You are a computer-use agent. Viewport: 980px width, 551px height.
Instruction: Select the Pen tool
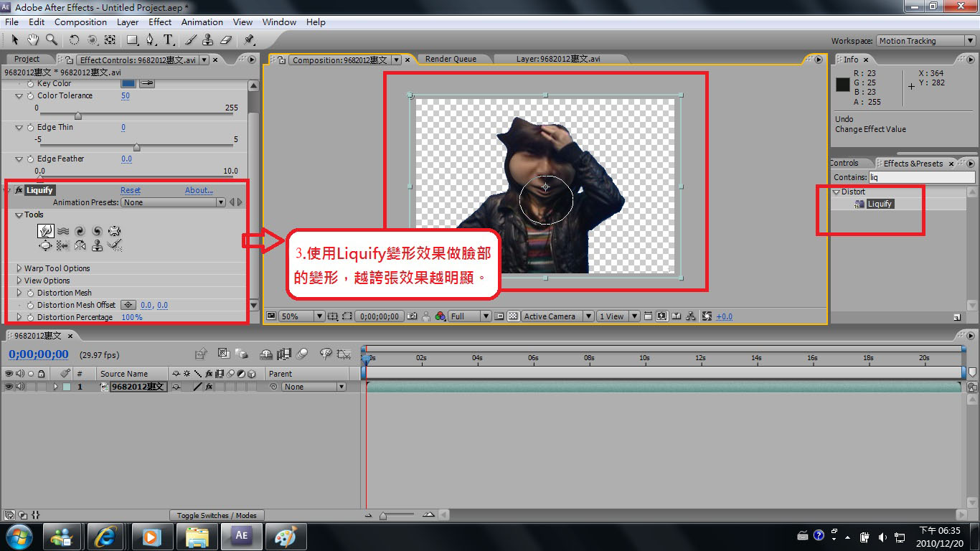[x=151, y=40]
